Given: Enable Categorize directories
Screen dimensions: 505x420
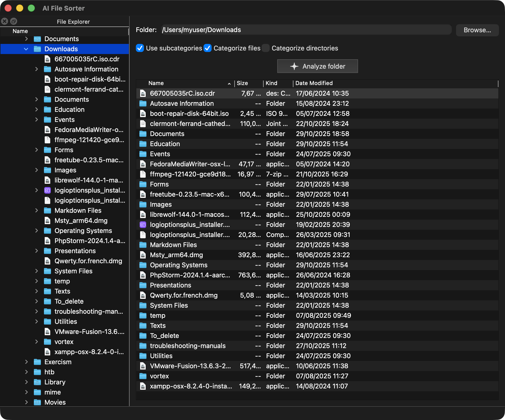Looking at the screenshot, I should point(266,48).
